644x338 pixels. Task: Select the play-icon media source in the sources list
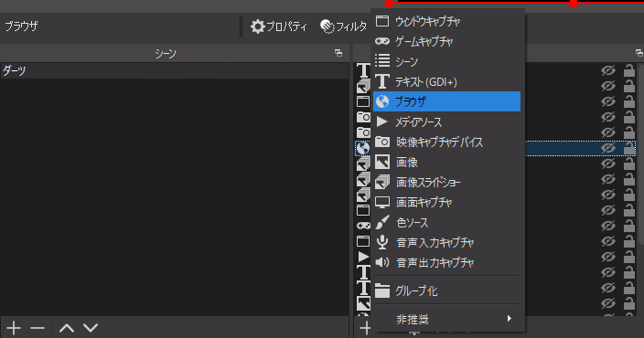363,257
